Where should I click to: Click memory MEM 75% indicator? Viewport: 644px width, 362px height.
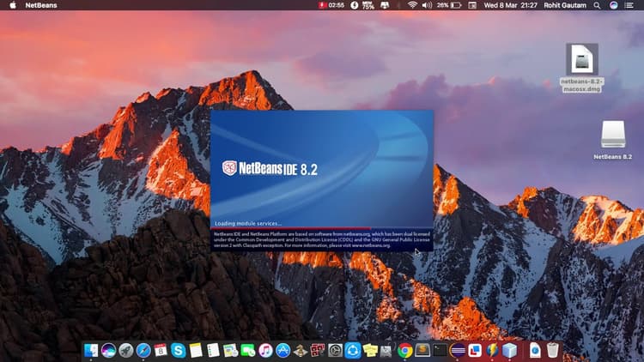[x=368, y=5]
